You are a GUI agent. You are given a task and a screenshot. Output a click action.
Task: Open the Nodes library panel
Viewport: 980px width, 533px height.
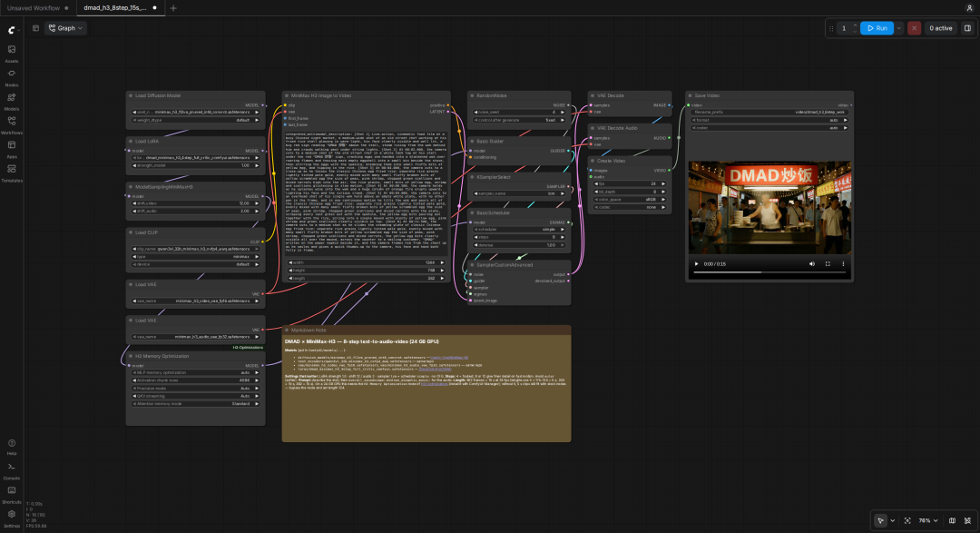point(11,77)
